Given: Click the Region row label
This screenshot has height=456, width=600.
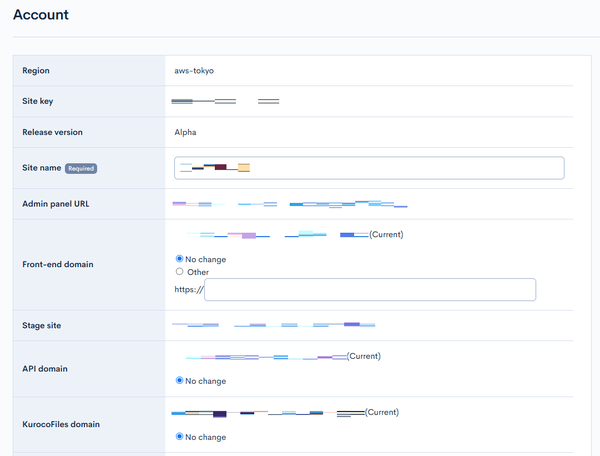Looking at the screenshot, I should tap(36, 70).
